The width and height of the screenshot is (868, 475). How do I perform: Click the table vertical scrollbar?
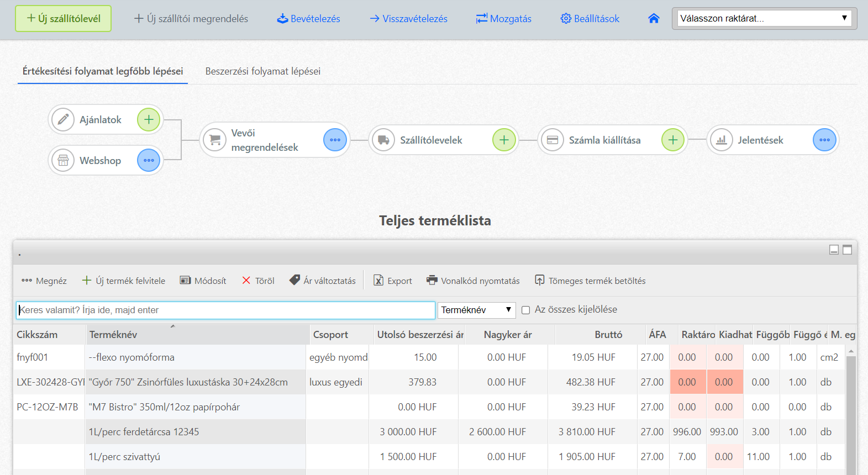[851, 414]
